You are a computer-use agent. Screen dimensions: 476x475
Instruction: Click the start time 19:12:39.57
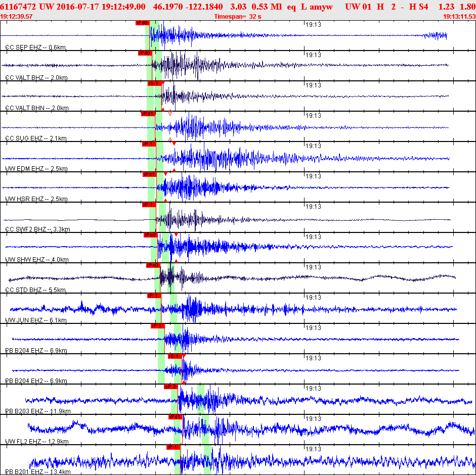point(16,16)
